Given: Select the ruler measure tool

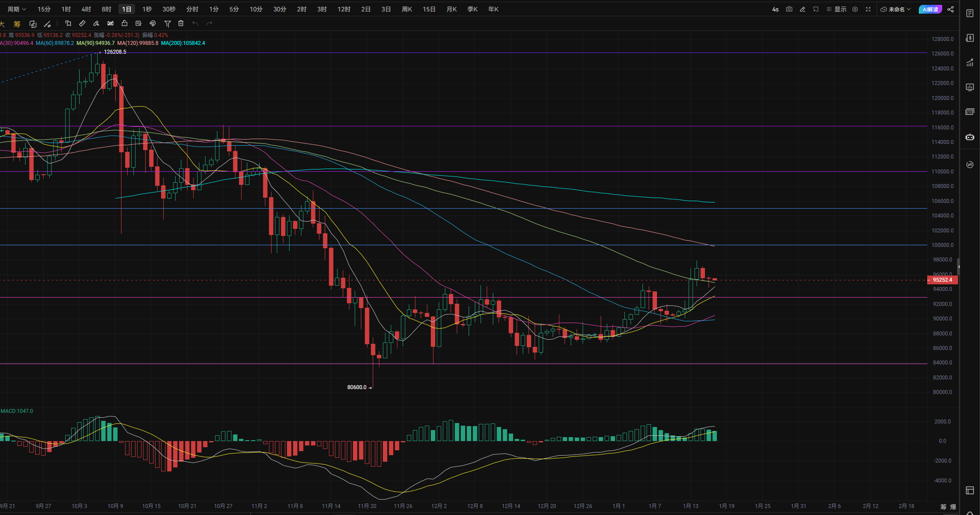Looking at the screenshot, I should coord(82,23).
